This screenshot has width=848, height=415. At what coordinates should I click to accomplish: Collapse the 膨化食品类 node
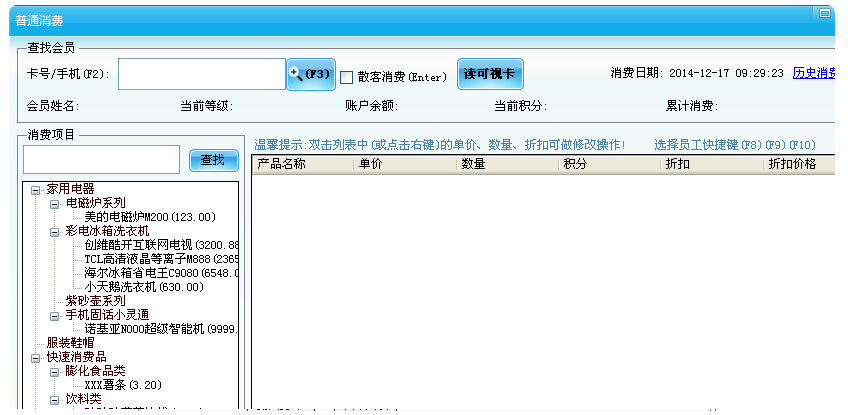pyautogui.click(x=55, y=372)
